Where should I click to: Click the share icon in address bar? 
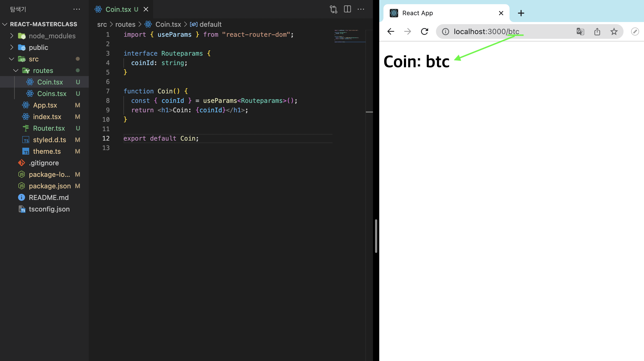597,32
